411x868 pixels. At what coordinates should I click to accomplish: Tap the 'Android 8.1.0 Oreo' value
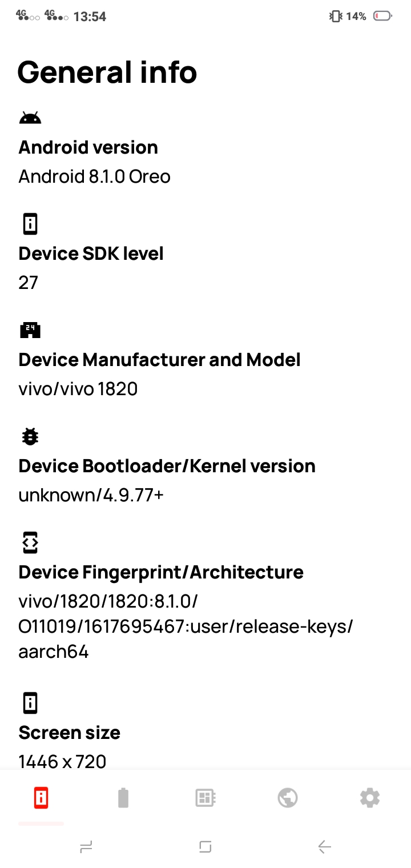tap(95, 176)
